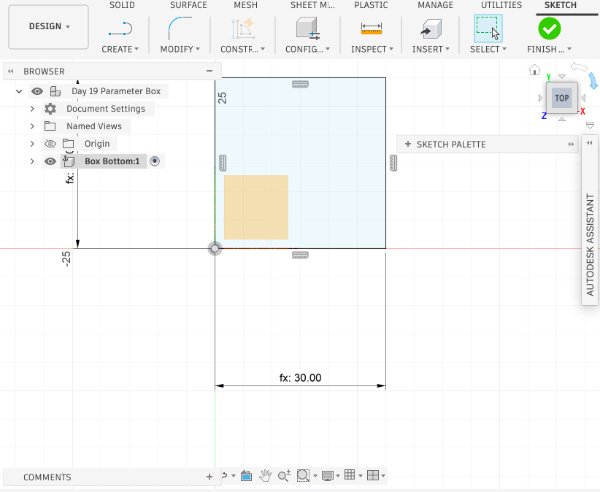Screen dimensions: 600x492
Task: Minimize the BROWSER panel
Action: pyautogui.click(x=209, y=71)
